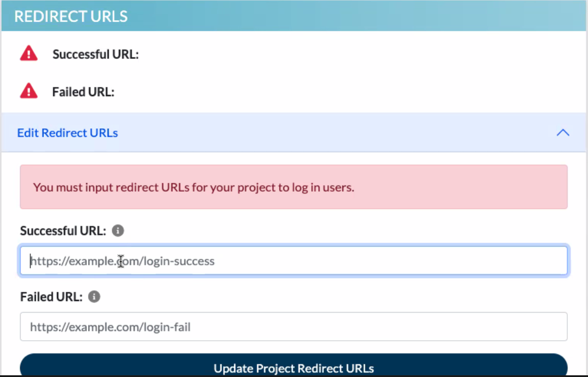Screen dimensions: 588x377
Task: Click the red warning triangle beside Failed URL
Action: pyautogui.click(x=29, y=91)
